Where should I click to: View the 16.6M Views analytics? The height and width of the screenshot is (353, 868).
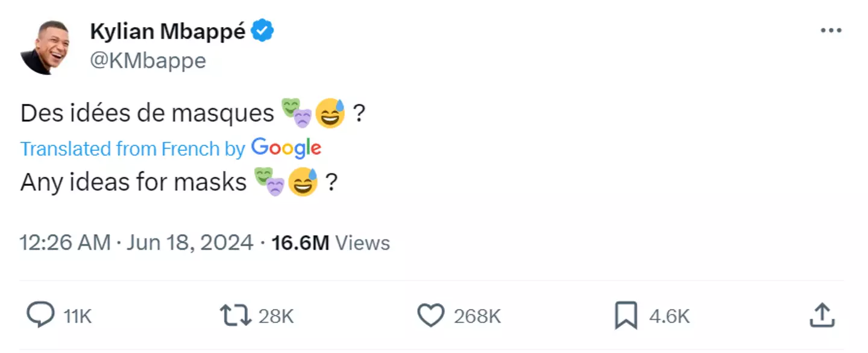tap(330, 243)
